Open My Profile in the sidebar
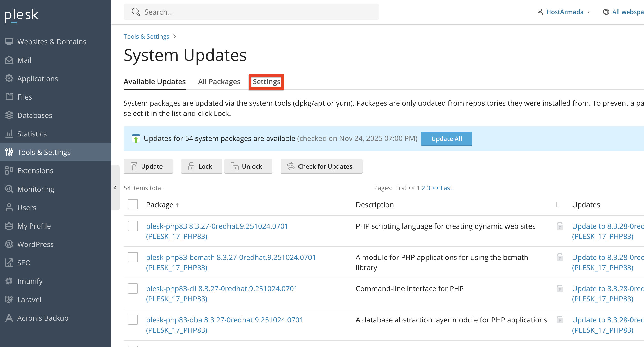Screen dimensions: 644x347 pyautogui.click(x=56, y=226)
